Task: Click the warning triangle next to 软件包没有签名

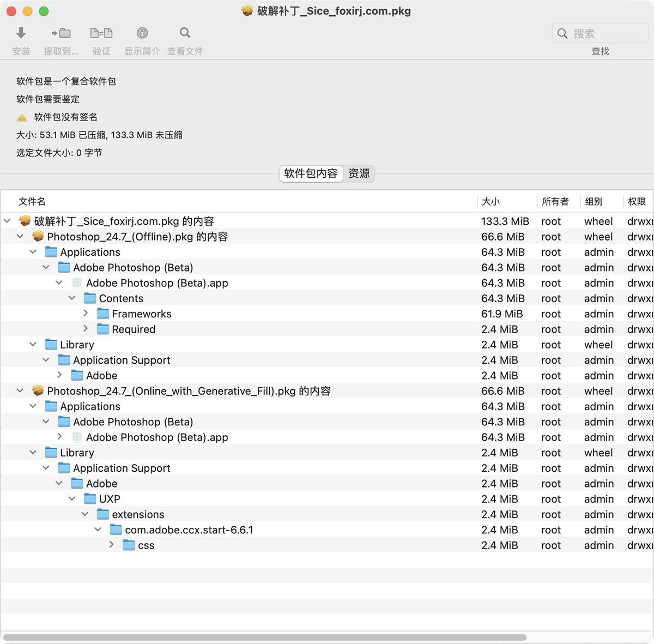Action: [22, 117]
